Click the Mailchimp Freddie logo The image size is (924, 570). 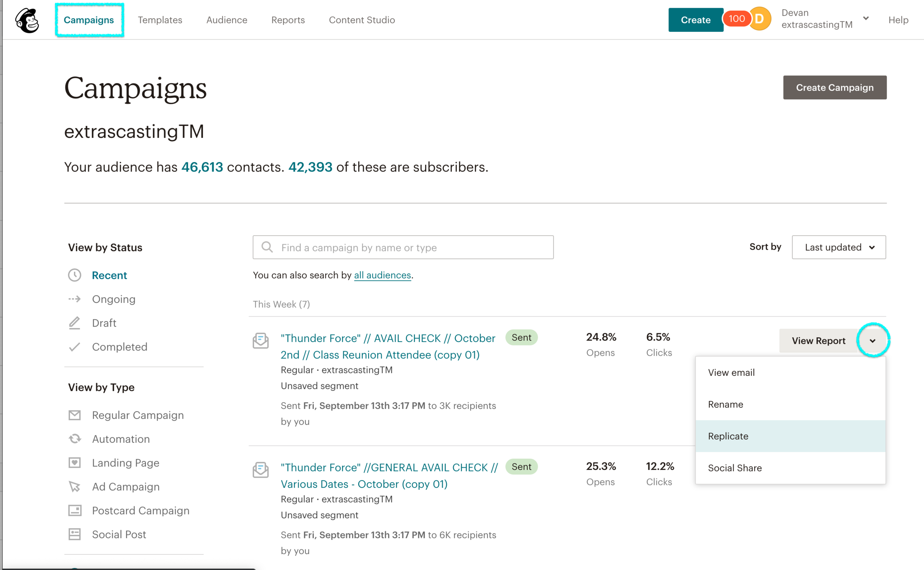[27, 20]
